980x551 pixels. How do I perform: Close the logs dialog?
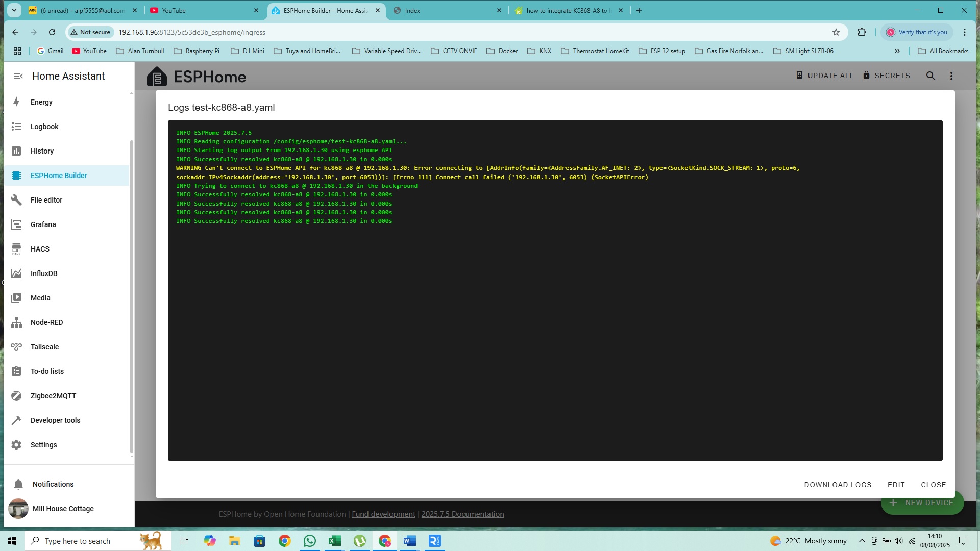(x=933, y=485)
